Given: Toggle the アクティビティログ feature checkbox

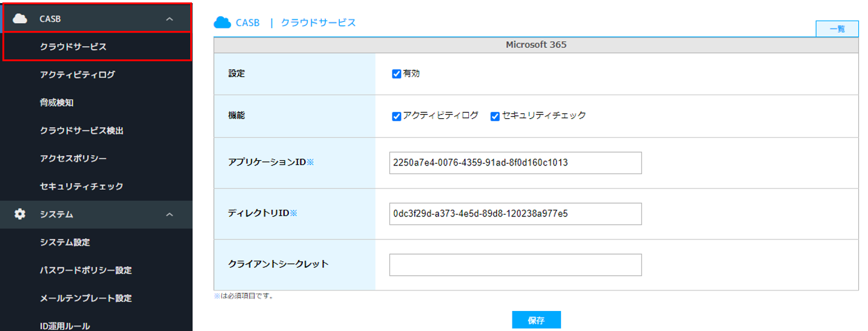Looking at the screenshot, I should 397,116.
